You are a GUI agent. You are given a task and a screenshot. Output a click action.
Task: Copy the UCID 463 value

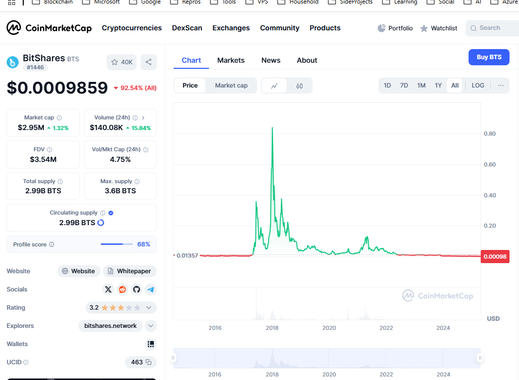(x=148, y=362)
